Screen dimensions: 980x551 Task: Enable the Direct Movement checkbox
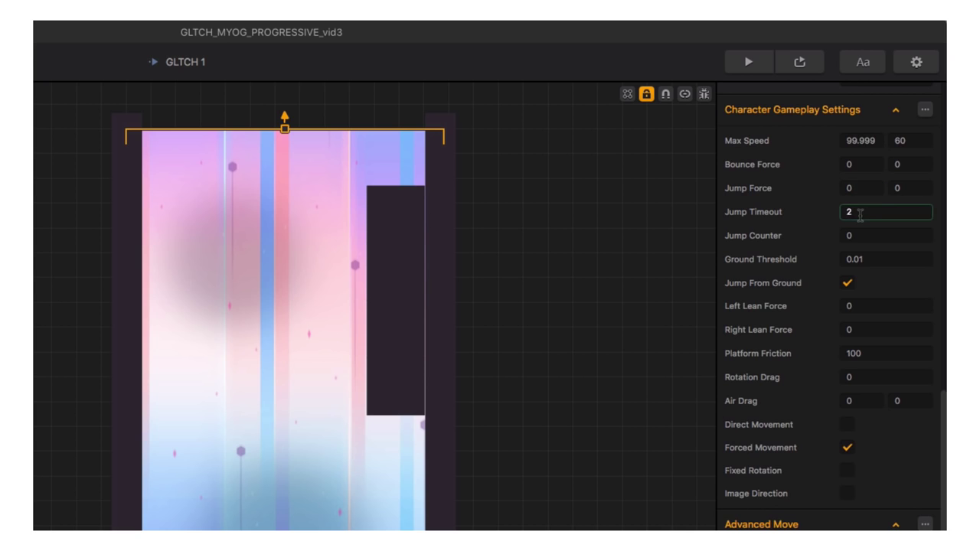[x=848, y=424]
